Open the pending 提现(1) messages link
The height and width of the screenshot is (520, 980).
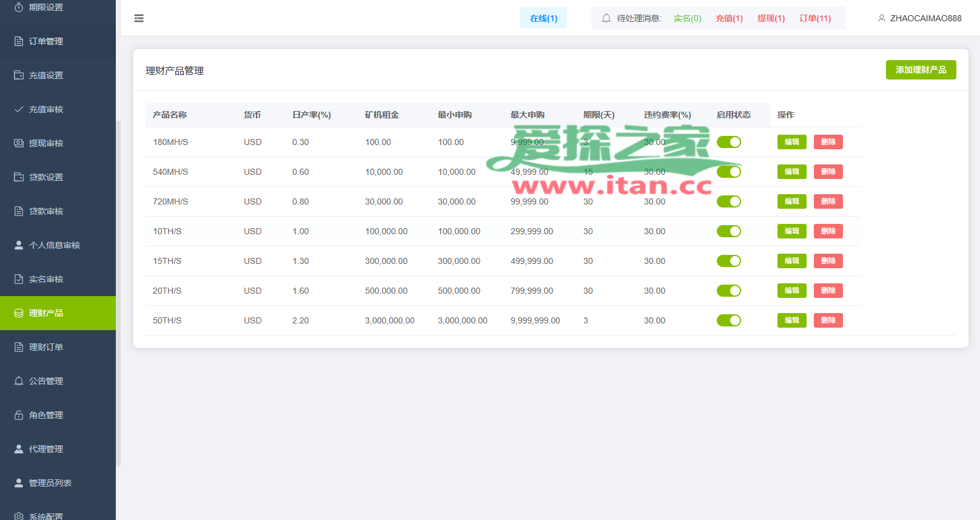[771, 18]
